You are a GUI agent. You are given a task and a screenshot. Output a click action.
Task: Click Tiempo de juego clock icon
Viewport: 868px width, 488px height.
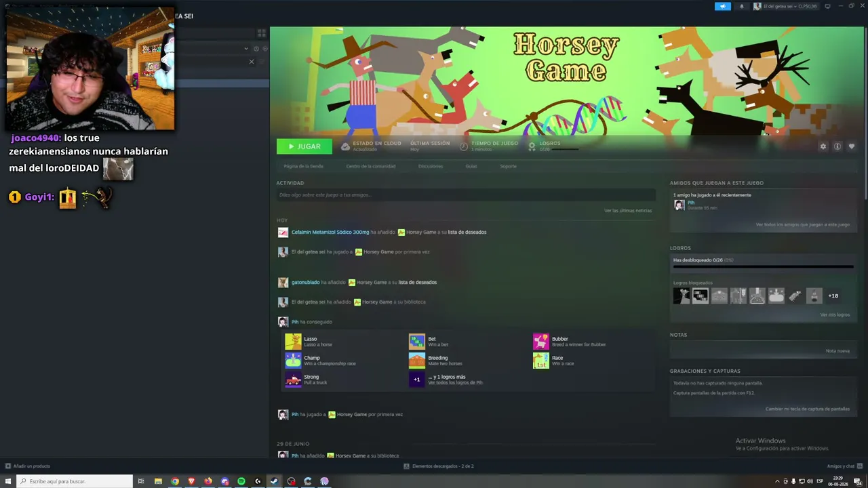464,146
